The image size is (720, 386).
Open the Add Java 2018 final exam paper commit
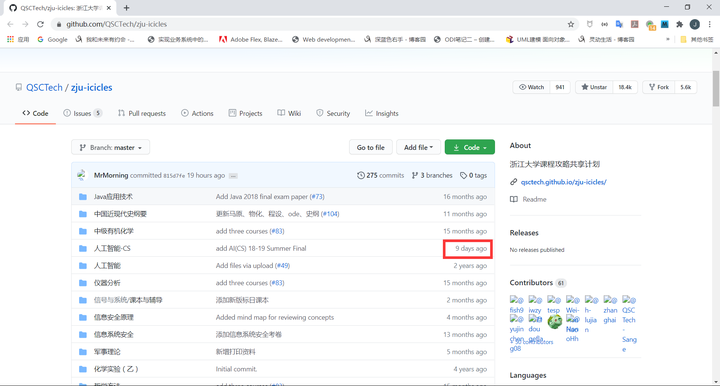(262, 197)
